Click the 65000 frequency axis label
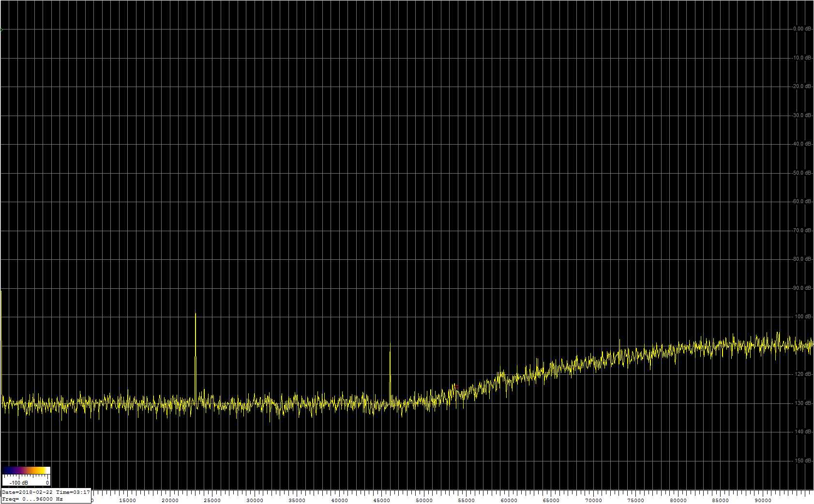This screenshot has width=814, height=504. [x=551, y=501]
